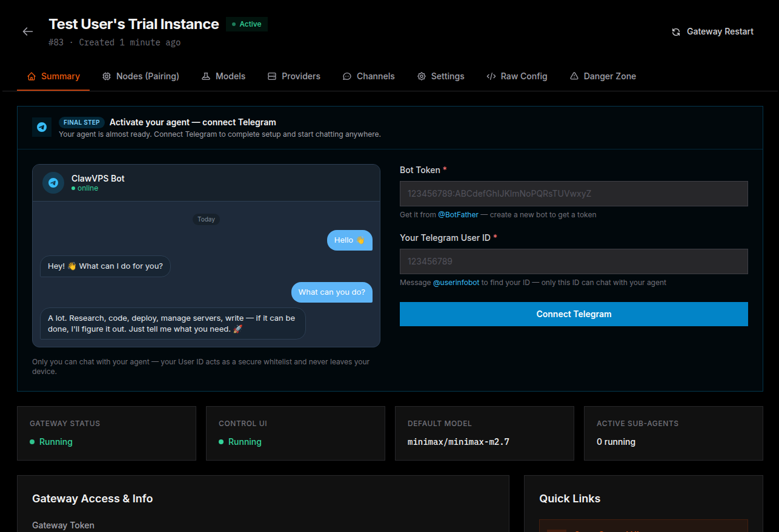Screen dimensions: 779x532
Task: Click the Connect Telegram button
Action: click(x=574, y=314)
